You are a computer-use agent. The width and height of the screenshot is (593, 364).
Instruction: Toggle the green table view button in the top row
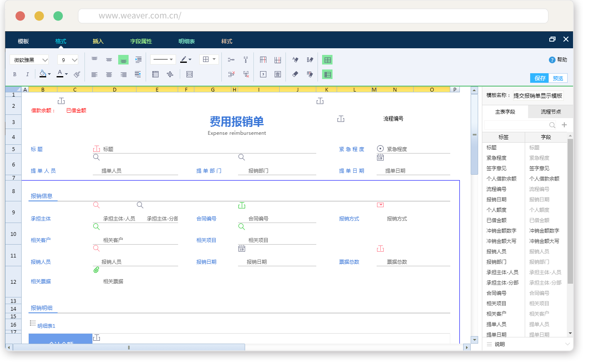pos(328,60)
